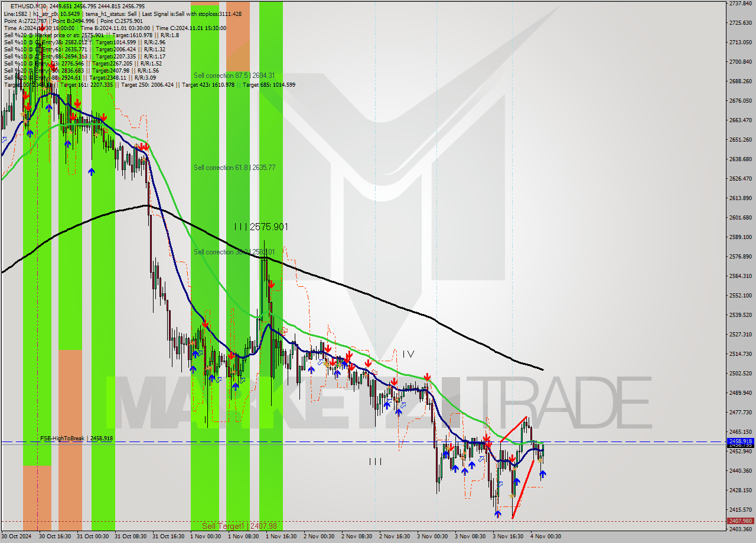Click the blue 2458.918 price tag on axis
756x543 pixels.
pyautogui.click(x=740, y=441)
